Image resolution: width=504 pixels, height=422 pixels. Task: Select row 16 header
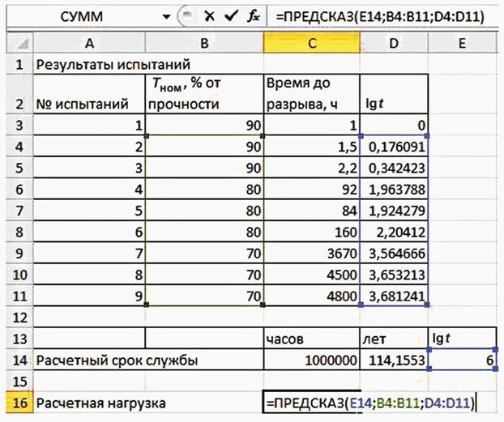17,403
